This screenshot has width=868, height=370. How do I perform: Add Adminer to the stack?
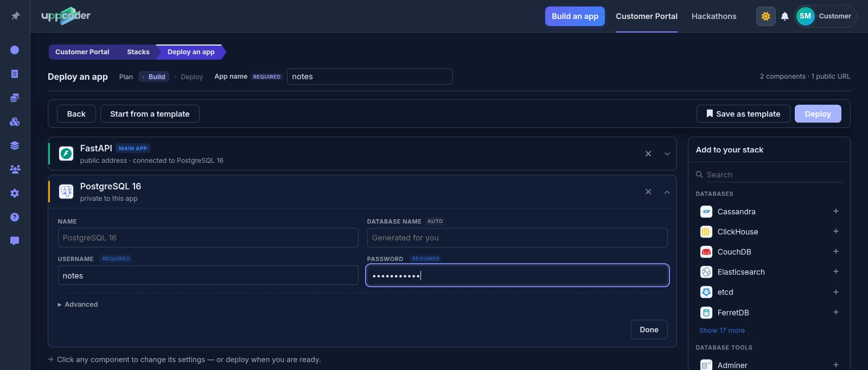tap(836, 365)
